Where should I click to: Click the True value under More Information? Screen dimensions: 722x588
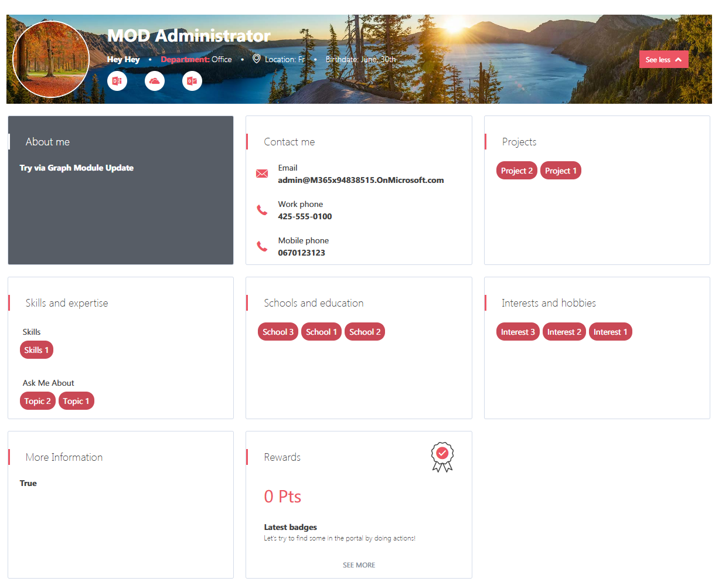28,483
